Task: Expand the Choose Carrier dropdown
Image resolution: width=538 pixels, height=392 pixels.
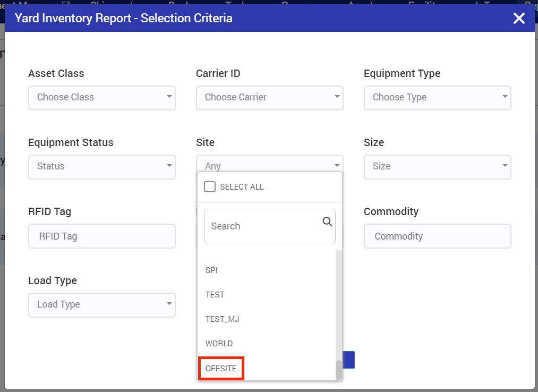Action: point(270,98)
